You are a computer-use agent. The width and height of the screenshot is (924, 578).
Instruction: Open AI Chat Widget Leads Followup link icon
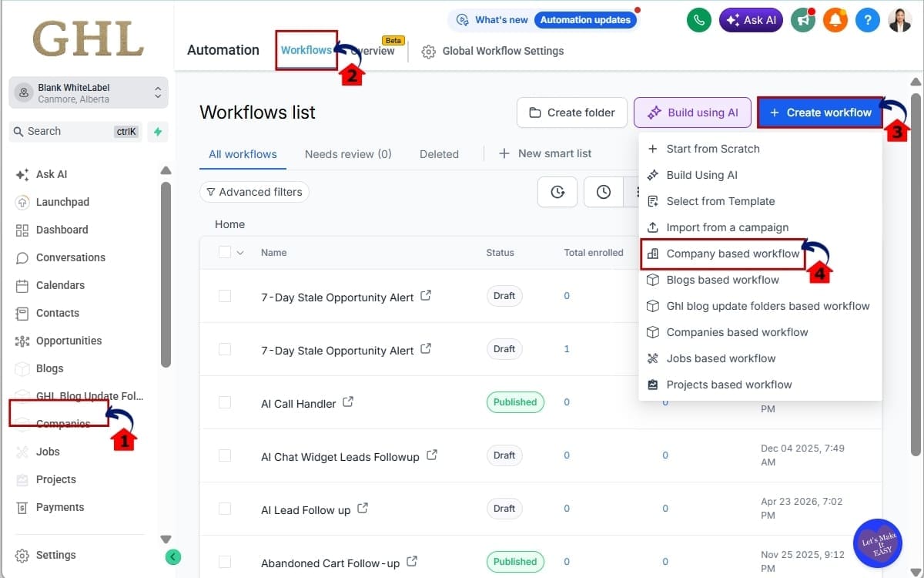tap(432, 455)
